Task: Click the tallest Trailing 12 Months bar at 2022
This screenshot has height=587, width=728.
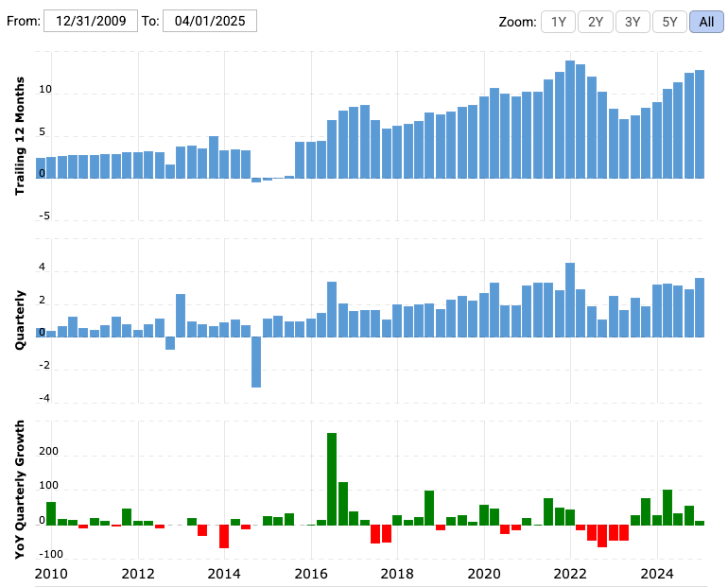Action: pyautogui.click(x=570, y=119)
